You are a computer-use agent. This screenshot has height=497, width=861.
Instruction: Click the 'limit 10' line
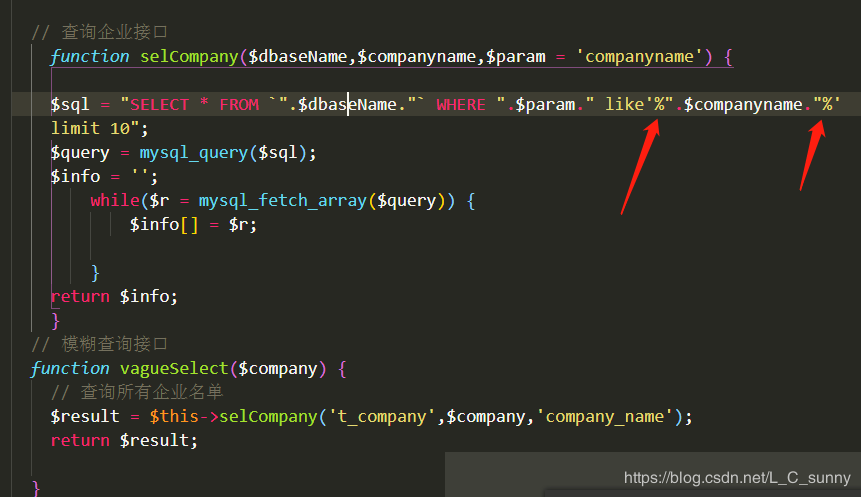click(99, 129)
